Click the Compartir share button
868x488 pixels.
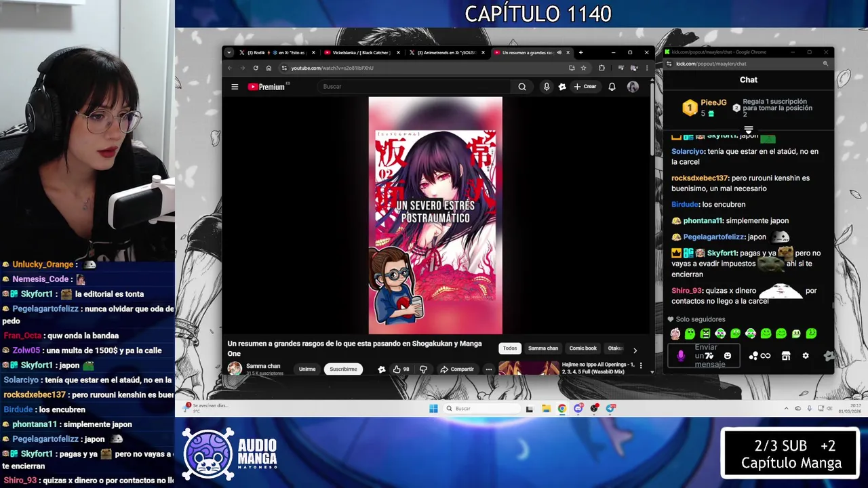click(x=457, y=369)
